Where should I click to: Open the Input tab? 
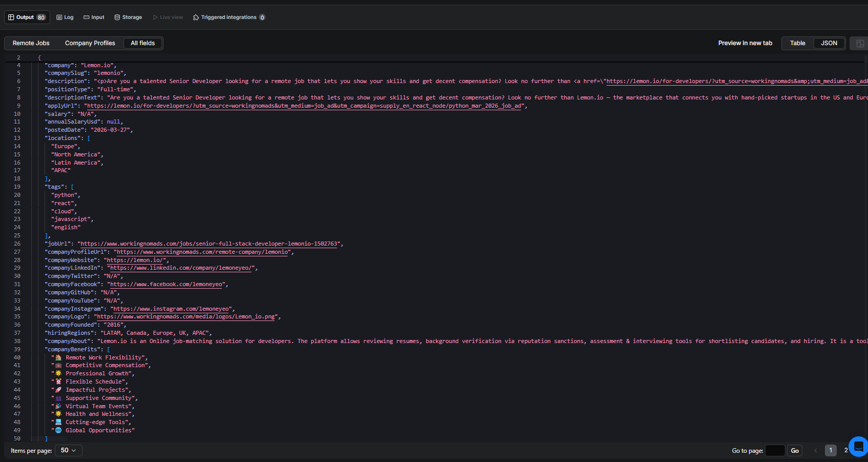tap(94, 17)
